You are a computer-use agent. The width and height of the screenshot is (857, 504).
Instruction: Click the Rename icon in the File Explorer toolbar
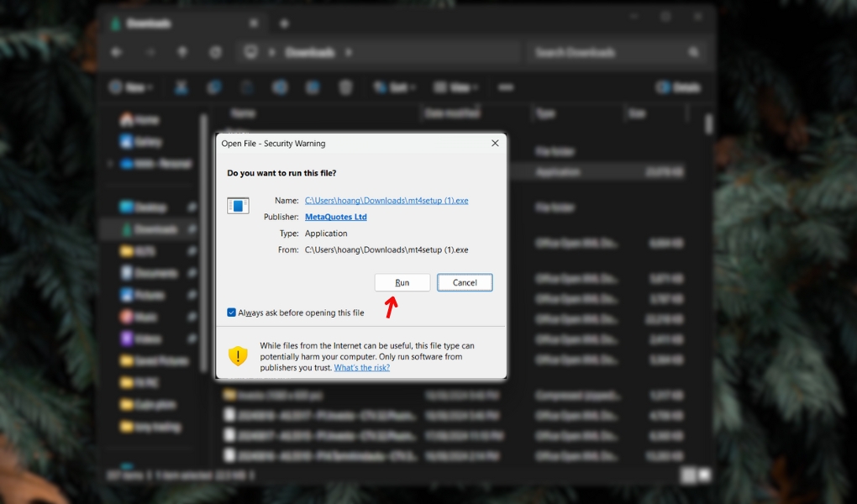pos(280,87)
